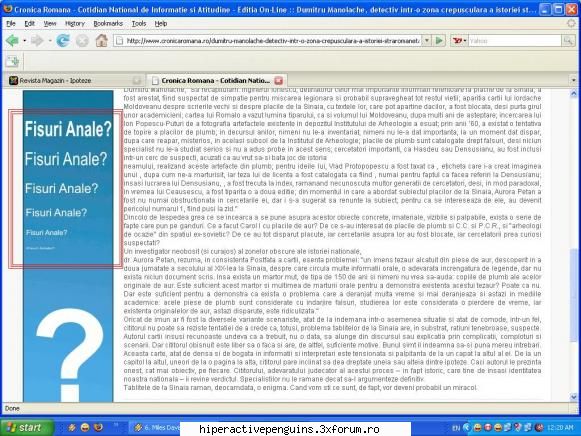Click the Firefox icon in title bar
The height and width of the screenshot is (436, 581).
coord(7,9)
